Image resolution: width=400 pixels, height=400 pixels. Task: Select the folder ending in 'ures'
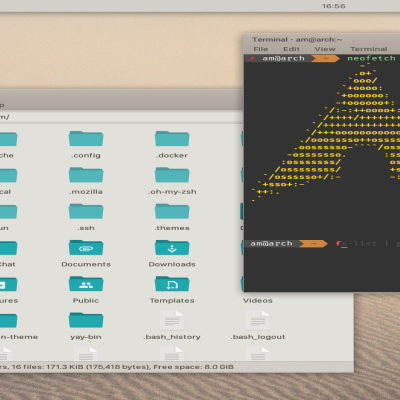[8, 284]
